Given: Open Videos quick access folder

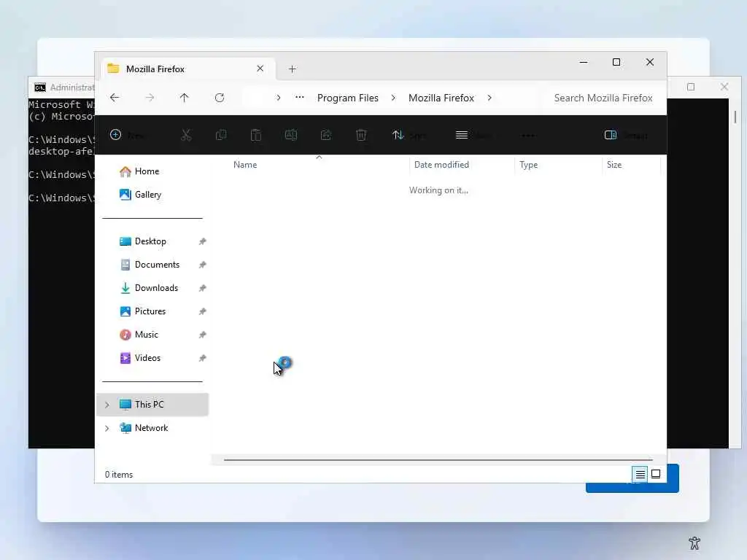Looking at the screenshot, I should [147, 358].
